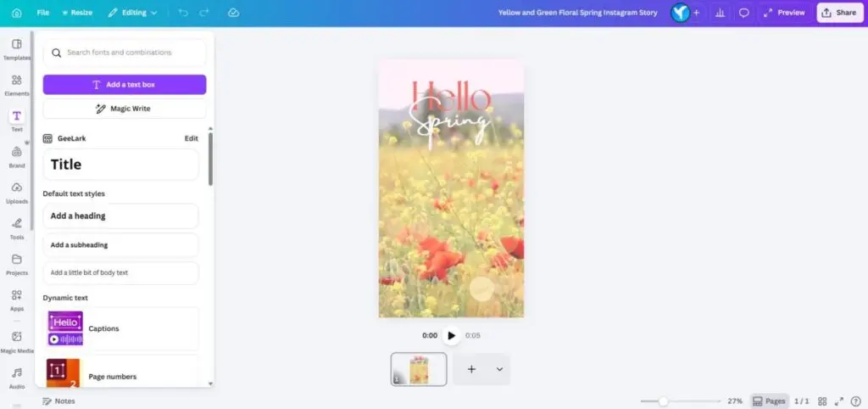Insert the brand Title text style
This screenshot has height=409, width=868.
coord(120,165)
